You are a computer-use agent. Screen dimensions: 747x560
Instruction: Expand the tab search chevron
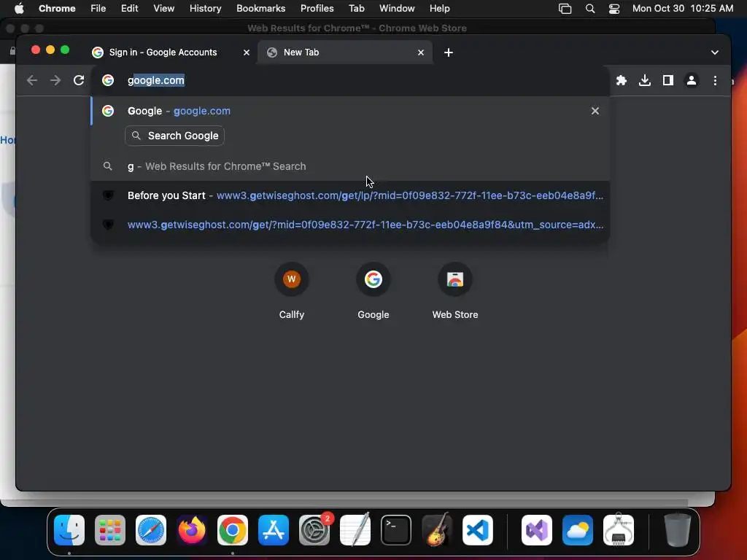pos(715,52)
